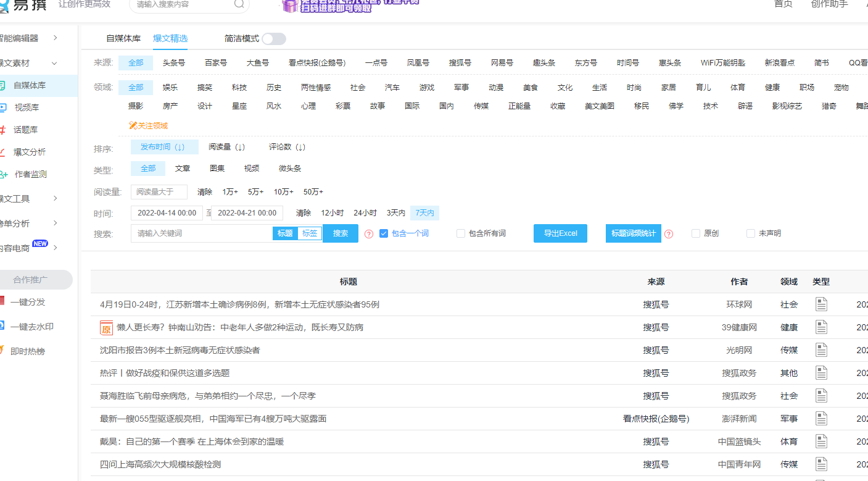Click document icon in 澎湃新闻 row

tap(821, 419)
